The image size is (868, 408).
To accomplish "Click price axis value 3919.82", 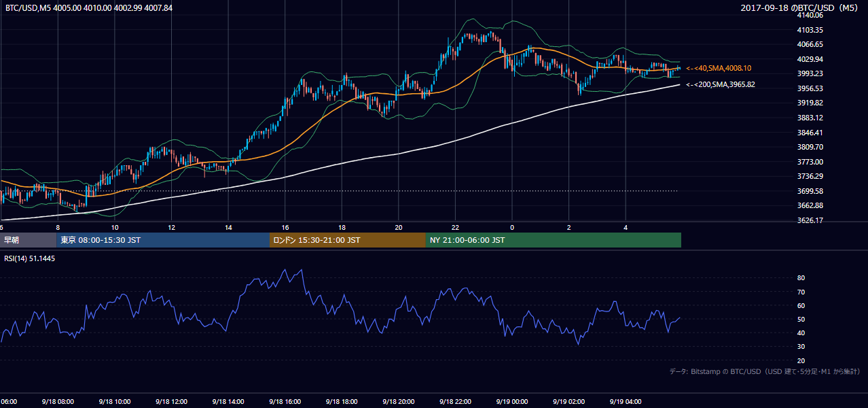I will click(x=810, y=103).
